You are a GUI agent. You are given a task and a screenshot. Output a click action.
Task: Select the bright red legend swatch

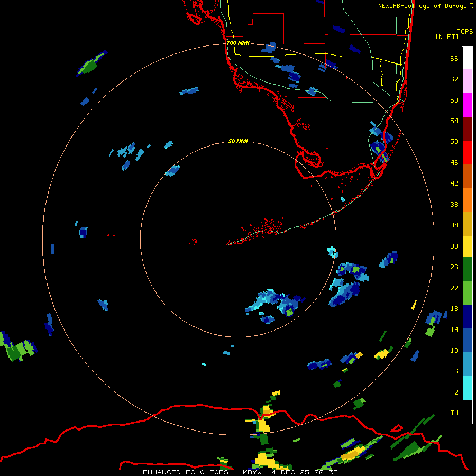point(467,152)
